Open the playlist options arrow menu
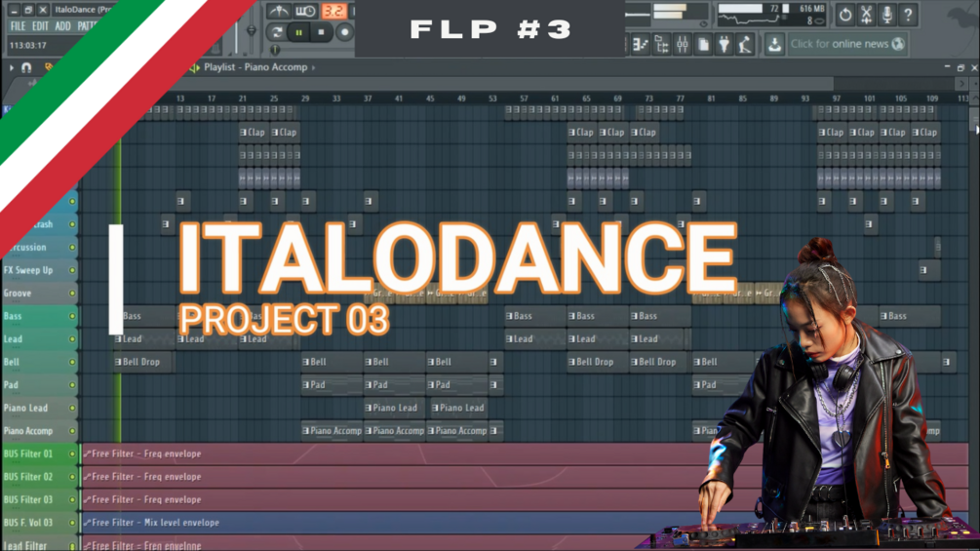The height and width of the screenshot is (551, 980). pos(12,67)
